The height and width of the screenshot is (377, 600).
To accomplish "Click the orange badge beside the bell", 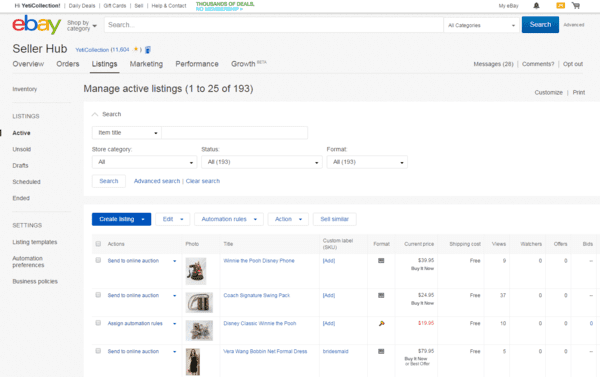I will click(560, 5).
